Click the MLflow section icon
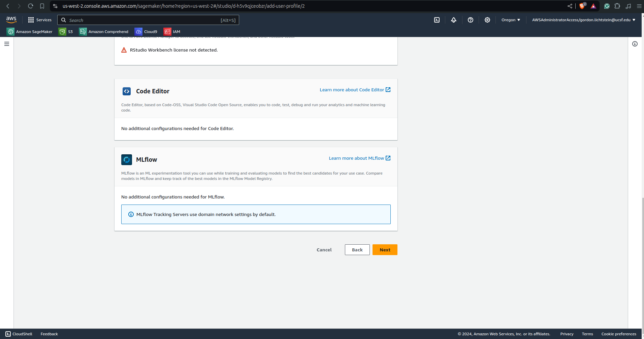The height and width of the screenshot is (339, 644). click(x=127, y=160)
